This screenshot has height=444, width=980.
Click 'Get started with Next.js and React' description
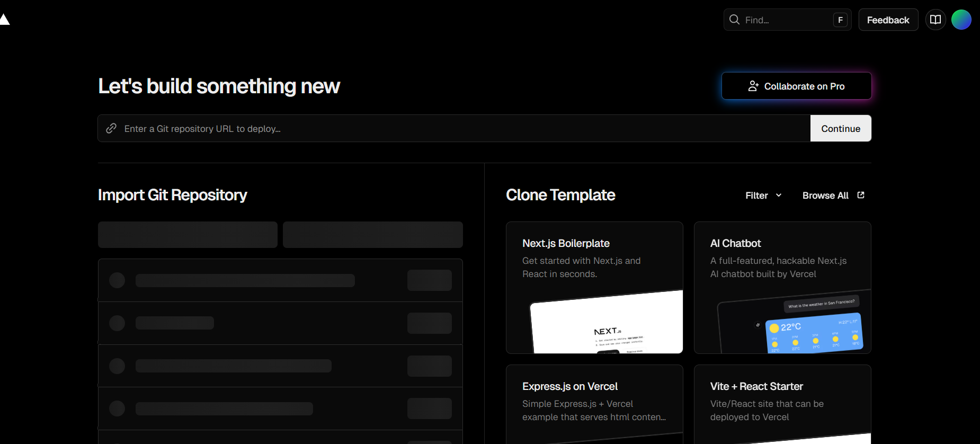coord(581,267)
